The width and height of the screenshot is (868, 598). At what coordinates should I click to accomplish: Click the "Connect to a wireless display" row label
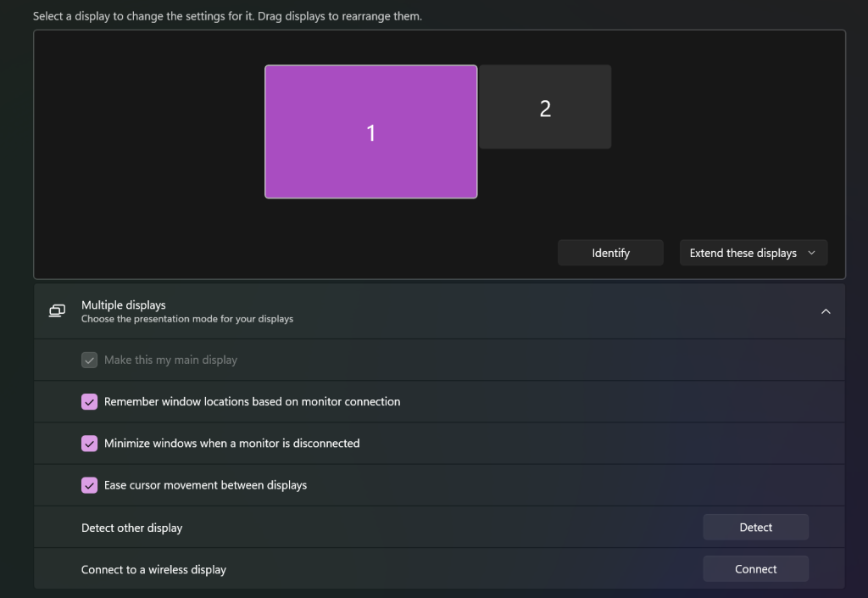pyautogui.click(x=153, y=569)
